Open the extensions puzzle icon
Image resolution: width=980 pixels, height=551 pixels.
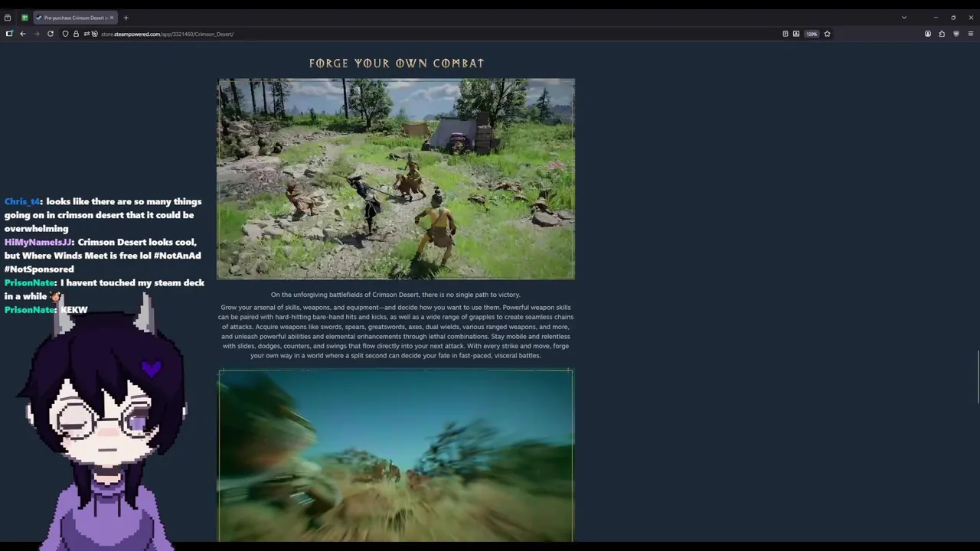coord(942,34)
